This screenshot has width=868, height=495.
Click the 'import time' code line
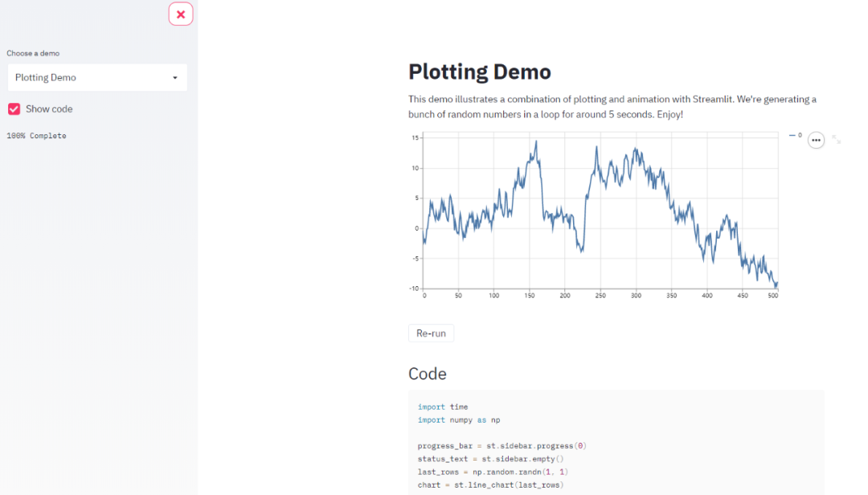point(442,407)
